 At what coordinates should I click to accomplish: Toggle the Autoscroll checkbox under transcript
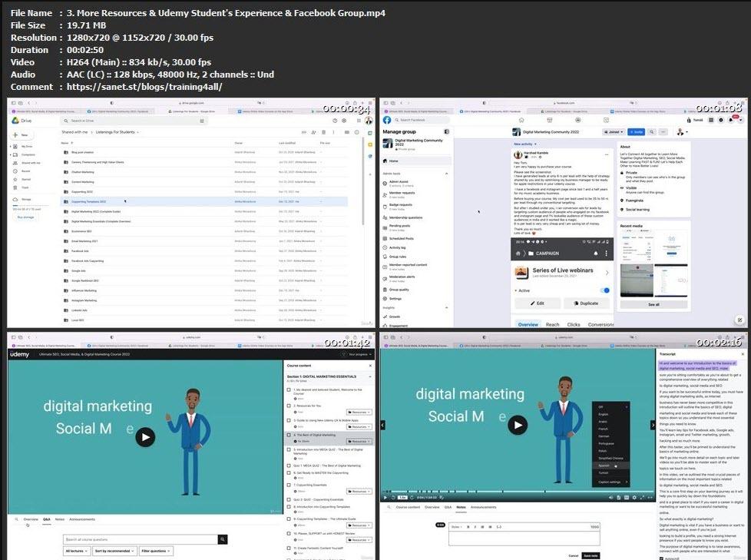pyautogui.click(x=662, y=558)
